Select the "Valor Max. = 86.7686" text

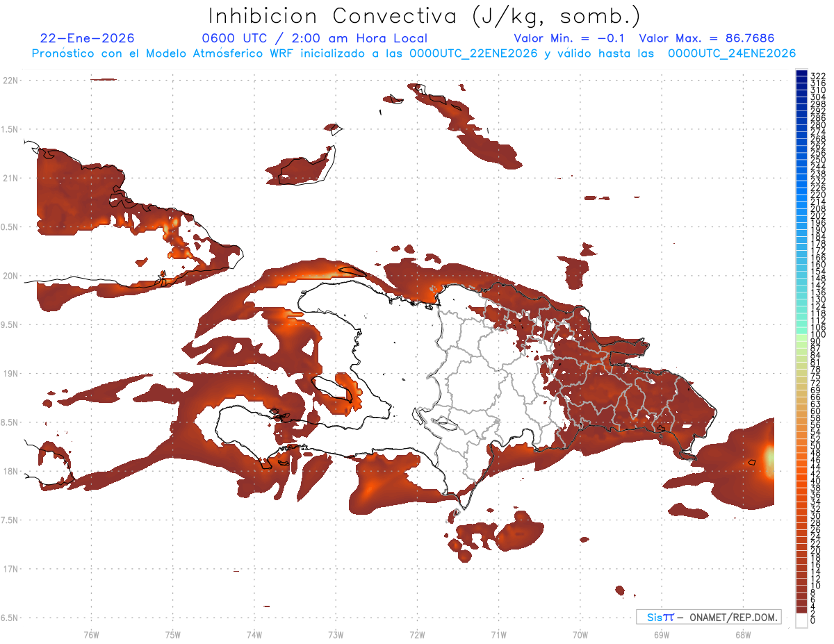(x=707, y=39)
